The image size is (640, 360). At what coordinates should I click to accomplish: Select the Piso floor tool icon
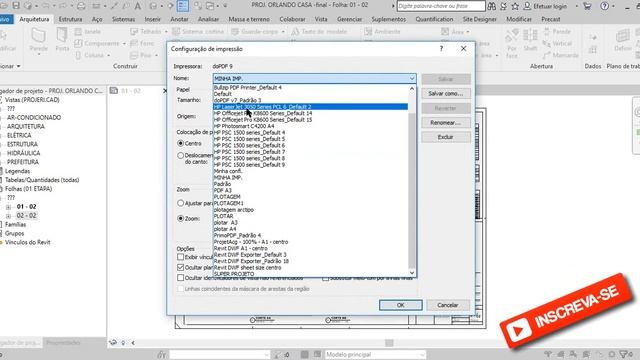pyautogui.click(x=134, y=55)
